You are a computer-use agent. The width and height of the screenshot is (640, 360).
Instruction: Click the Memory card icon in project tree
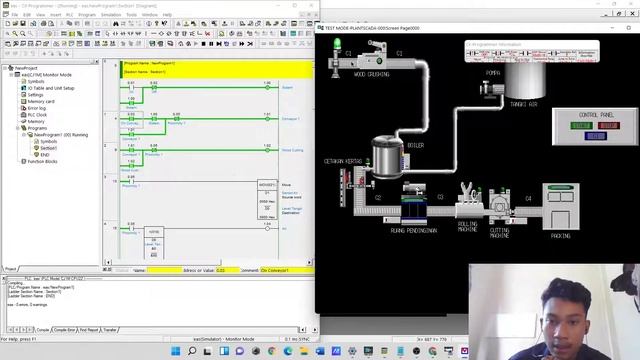24,101
